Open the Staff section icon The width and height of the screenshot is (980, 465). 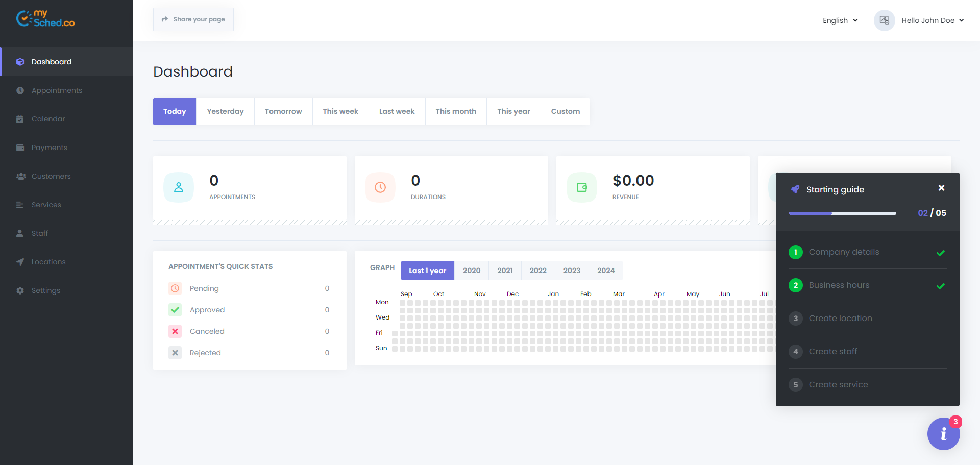pos(19,233)
